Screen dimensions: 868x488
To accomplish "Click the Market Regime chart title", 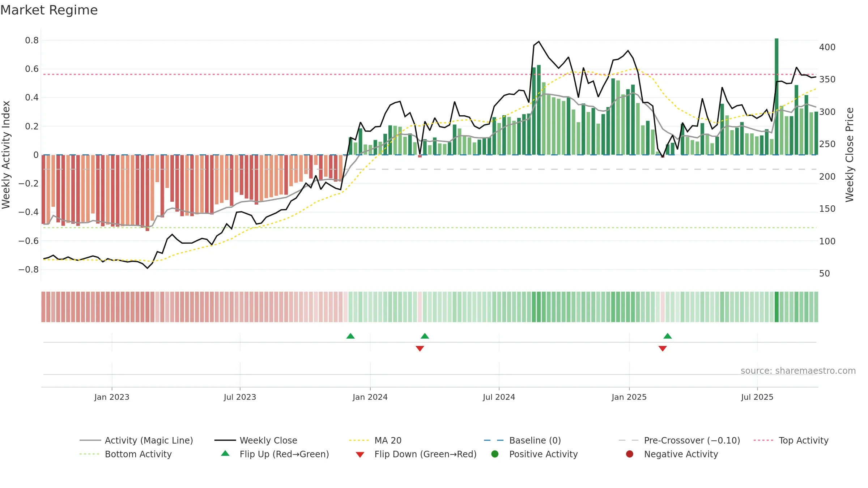I will coord(49,10).
